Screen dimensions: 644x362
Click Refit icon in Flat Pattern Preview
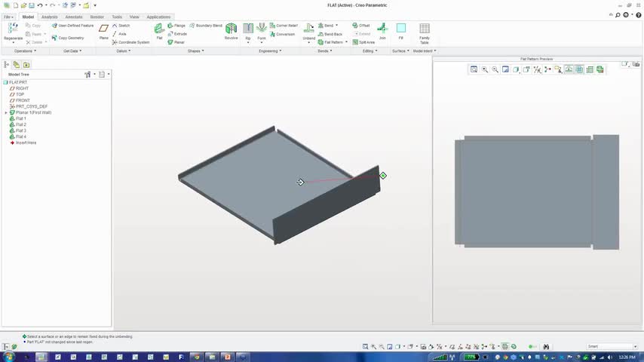coord(474,69)
